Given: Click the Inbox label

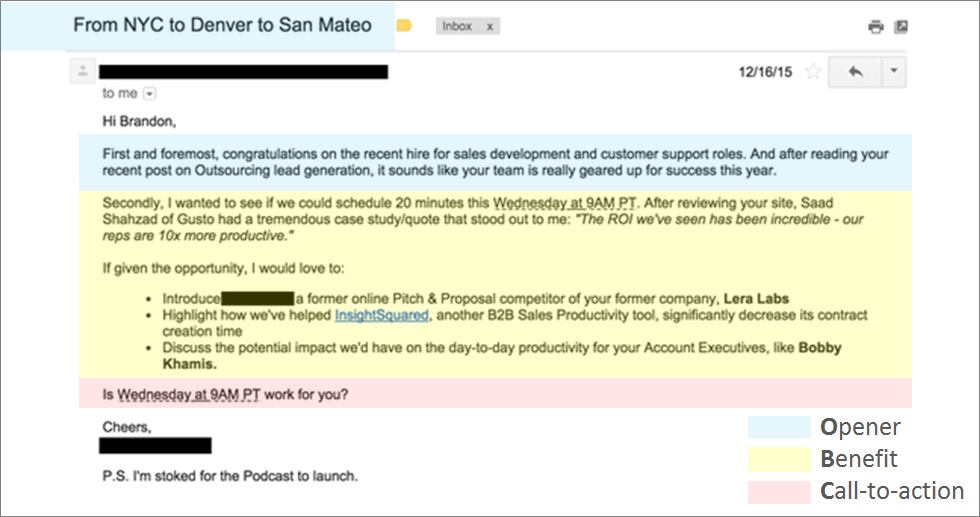Looking at the screenshot, I should click(457, 26).
